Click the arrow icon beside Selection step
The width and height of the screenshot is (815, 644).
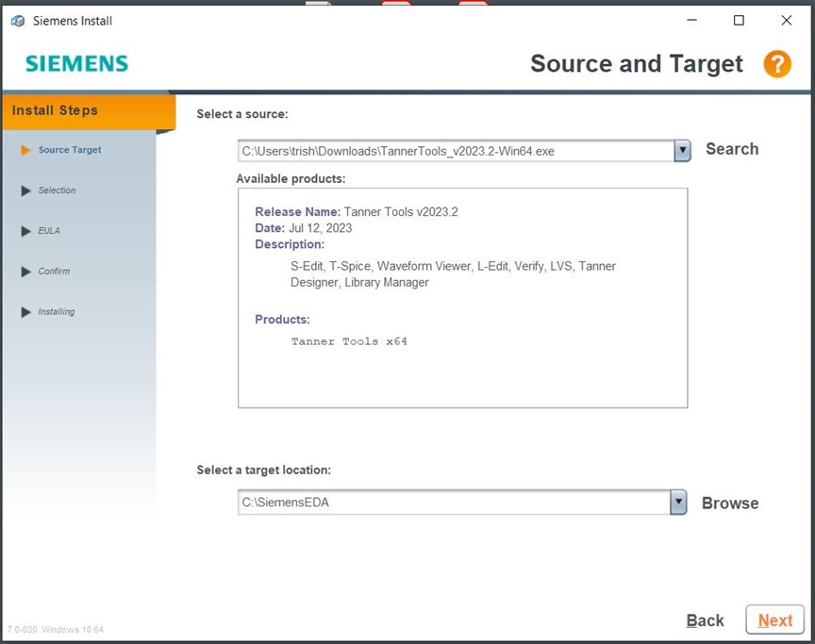pos(26,190)
